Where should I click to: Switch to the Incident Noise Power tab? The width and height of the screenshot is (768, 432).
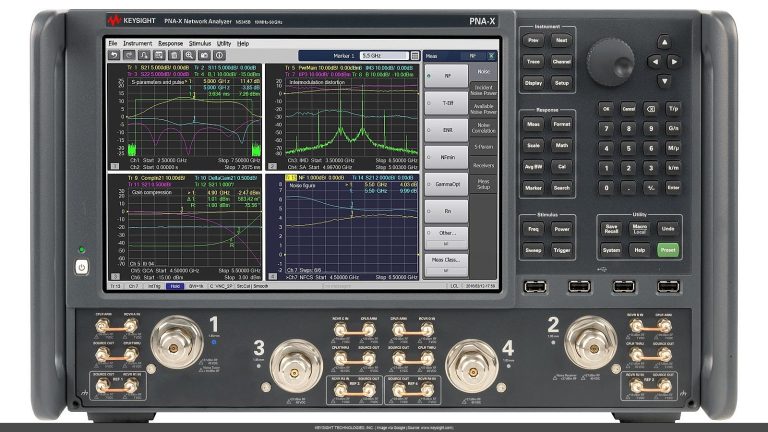click(x=483, y=90)
